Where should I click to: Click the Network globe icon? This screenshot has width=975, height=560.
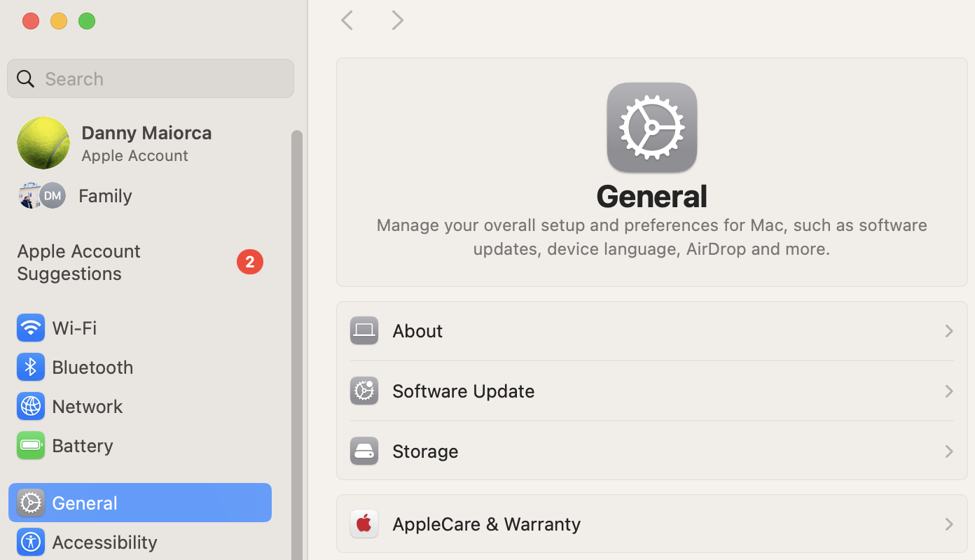tap(30, 406)
